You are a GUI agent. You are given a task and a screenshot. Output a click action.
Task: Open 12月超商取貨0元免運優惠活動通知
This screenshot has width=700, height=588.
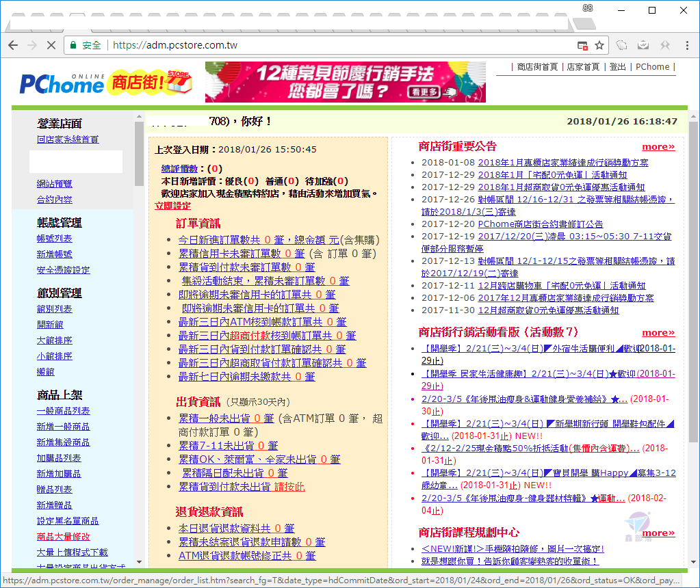[x=549, y=310]
